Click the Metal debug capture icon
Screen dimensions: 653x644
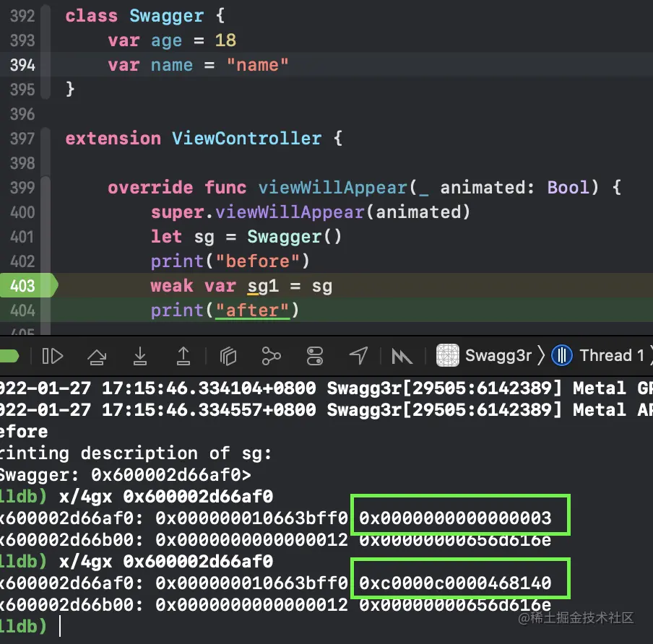402,357
